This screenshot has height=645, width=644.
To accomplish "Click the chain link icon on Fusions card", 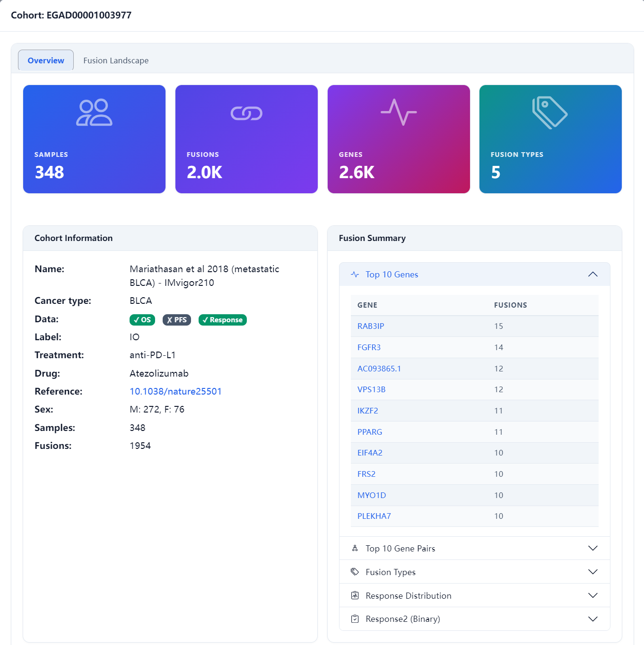I will [246, 113].
